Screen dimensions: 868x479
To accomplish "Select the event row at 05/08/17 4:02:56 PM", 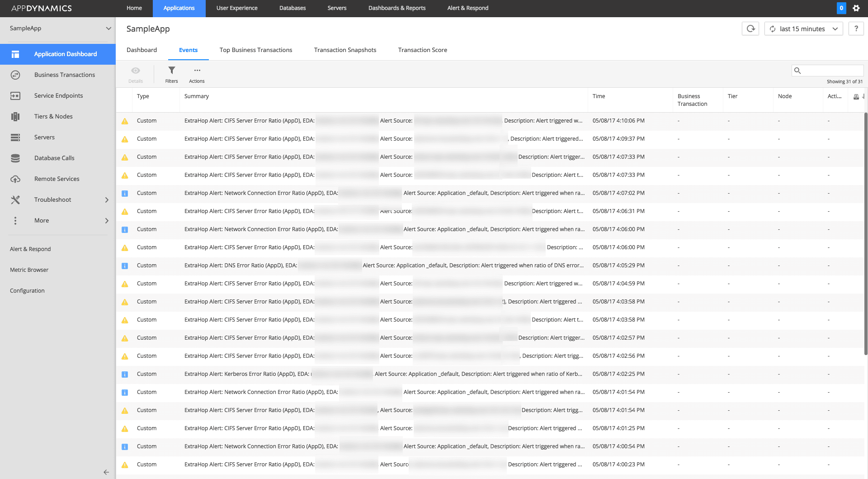I will (490, 356).
